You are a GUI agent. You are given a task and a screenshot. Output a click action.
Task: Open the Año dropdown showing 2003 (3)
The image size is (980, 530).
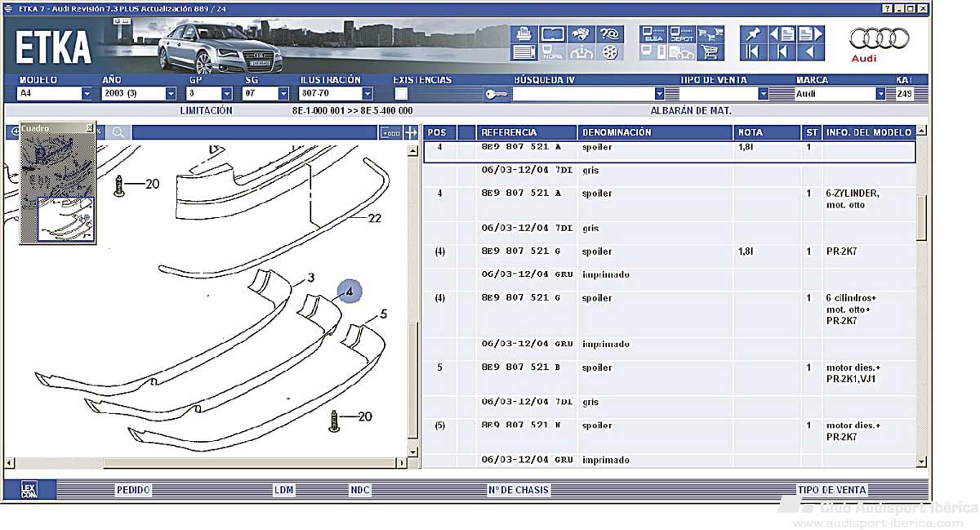171,94
